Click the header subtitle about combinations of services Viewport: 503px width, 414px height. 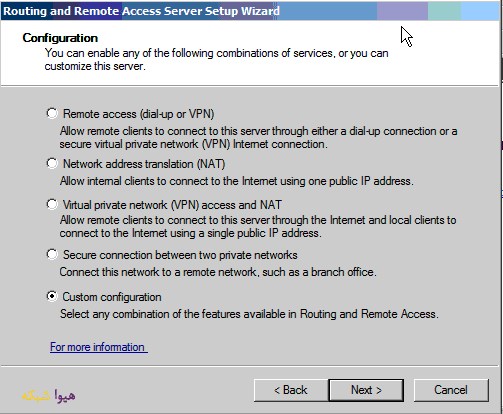(x=217, y=59)
